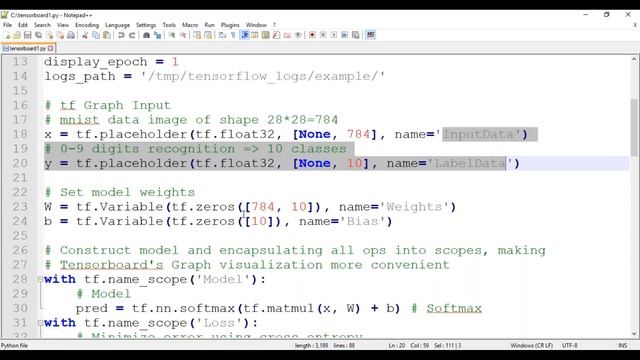Click 'Ln : 20' position in status bar

(397, 345)
